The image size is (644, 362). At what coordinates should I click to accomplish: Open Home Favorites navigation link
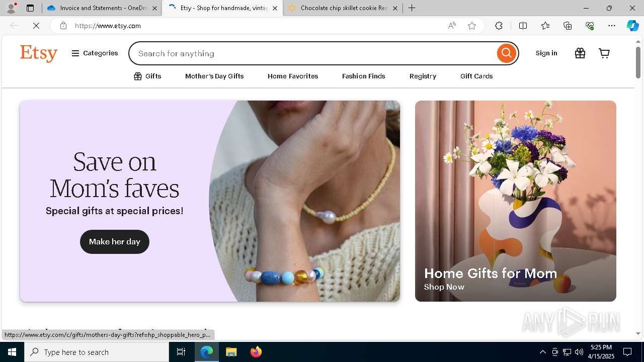pyautogui.click(x=293, y=76)
